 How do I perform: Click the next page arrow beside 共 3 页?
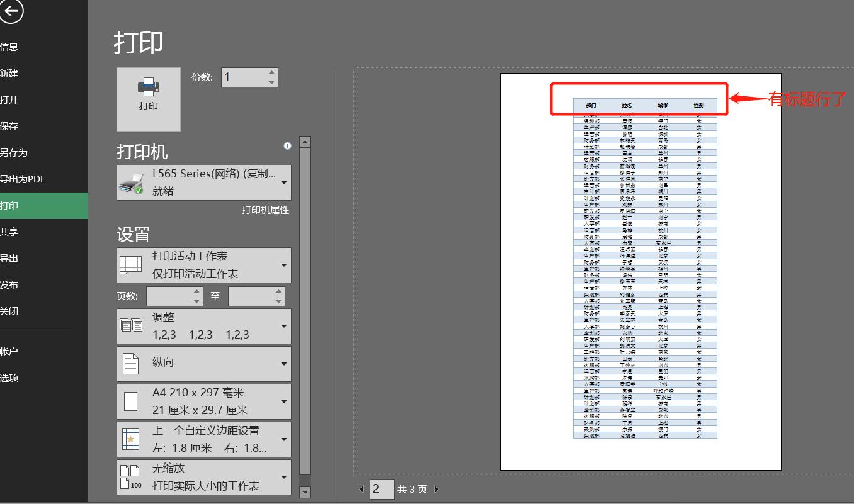tap(436, 489)
